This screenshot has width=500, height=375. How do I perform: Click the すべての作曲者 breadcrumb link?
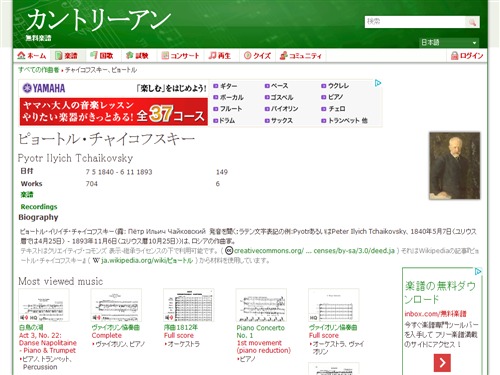(39, 70)
